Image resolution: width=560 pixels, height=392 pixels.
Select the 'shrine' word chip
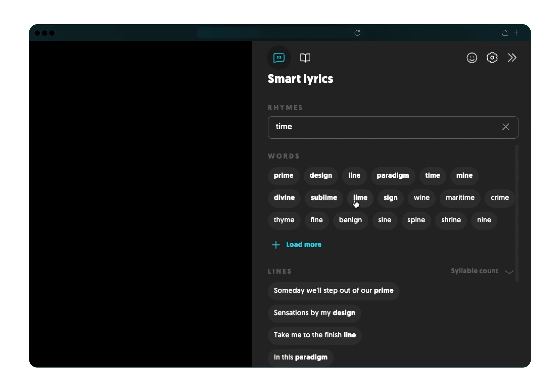point(451,220)
